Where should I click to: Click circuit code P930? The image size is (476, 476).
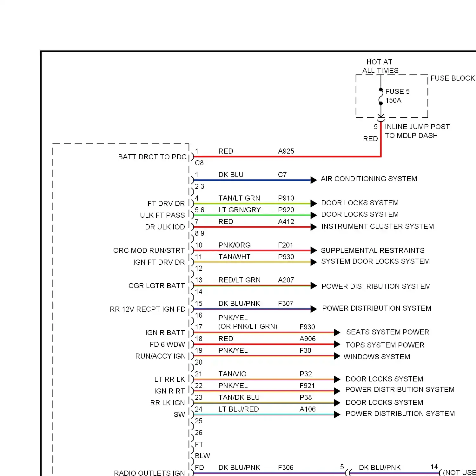286,257
